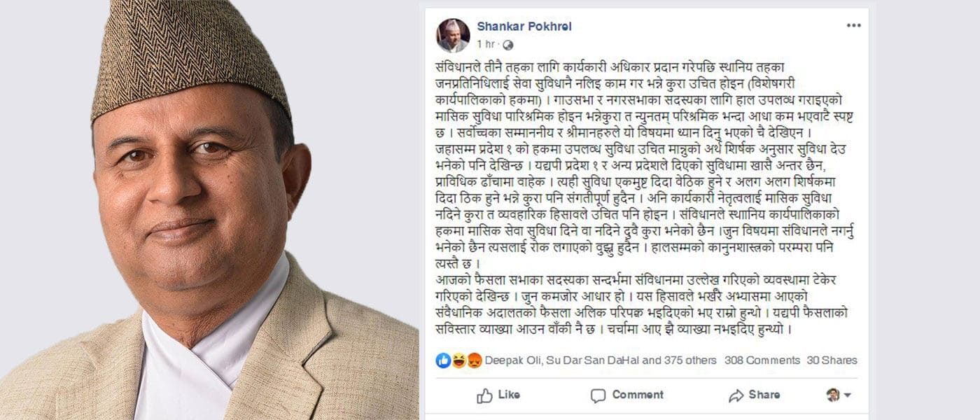This screenshot has width=980, height=420.
Task: Click the Angry reaction emoji icon
Action: [475, 360]
